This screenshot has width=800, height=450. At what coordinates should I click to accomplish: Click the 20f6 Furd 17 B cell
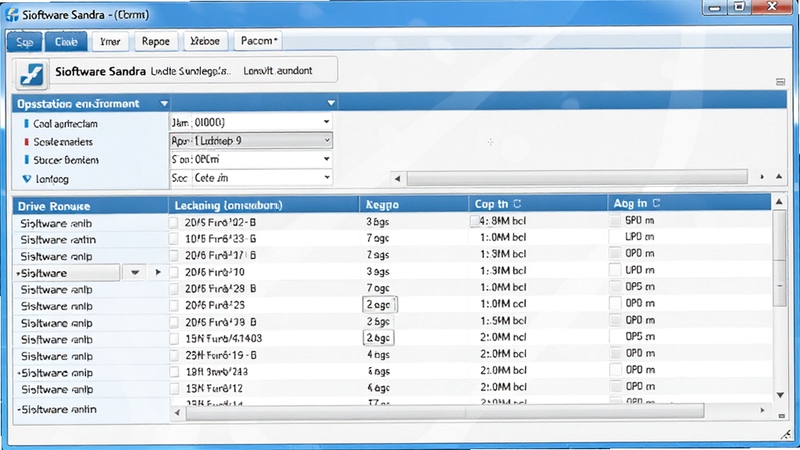(x=220, y=256)
